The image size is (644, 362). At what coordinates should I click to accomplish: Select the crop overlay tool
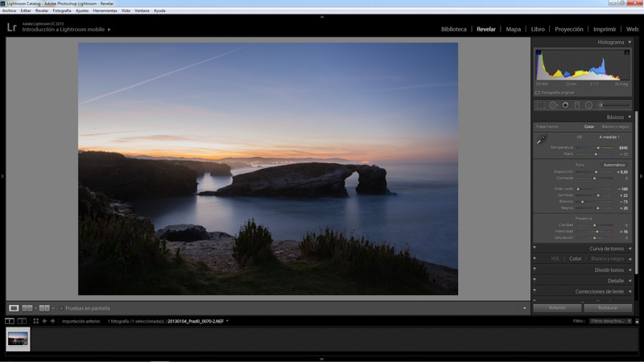pyautogui.click(x=540, y=105)
